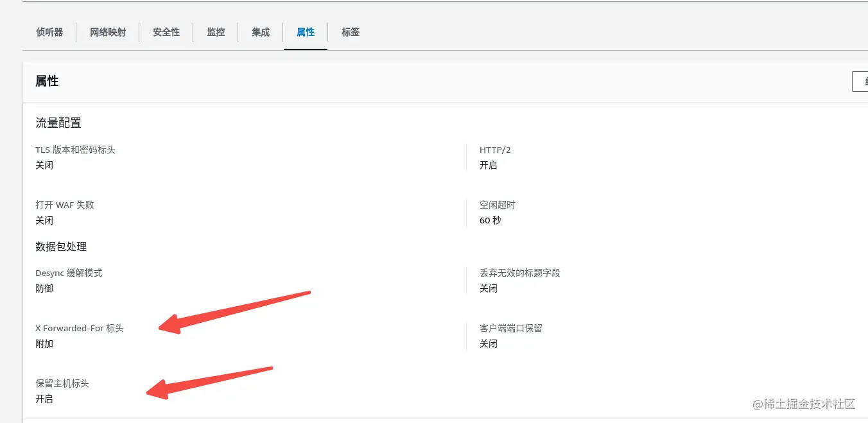The width and height of the screenshot is (868, 423).
Task: Click the Desync 缓解模式 label
Action: [69, 273]
